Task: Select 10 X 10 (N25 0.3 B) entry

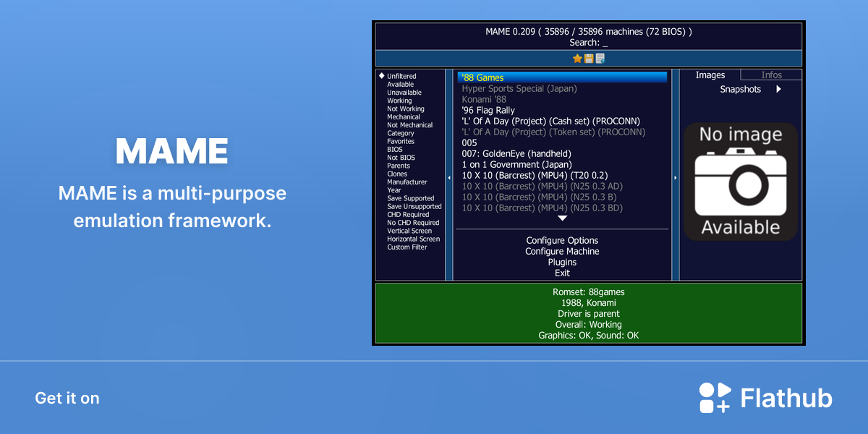Action: 539,197
